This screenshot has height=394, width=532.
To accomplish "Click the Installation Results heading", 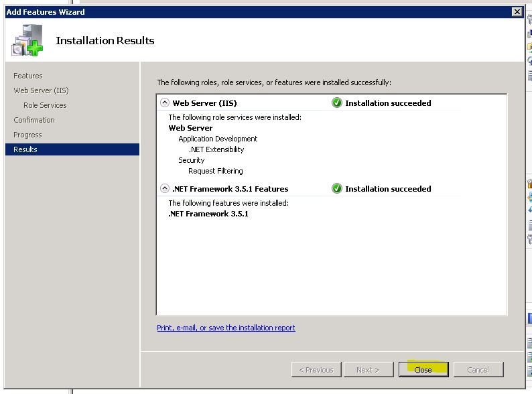I will click(105, 40).
